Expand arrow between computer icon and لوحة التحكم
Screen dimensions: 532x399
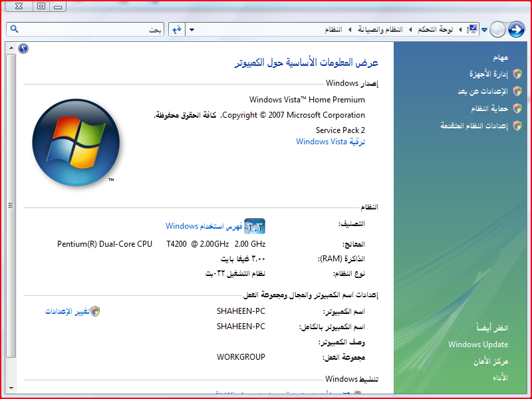click(x=460, y=30)
